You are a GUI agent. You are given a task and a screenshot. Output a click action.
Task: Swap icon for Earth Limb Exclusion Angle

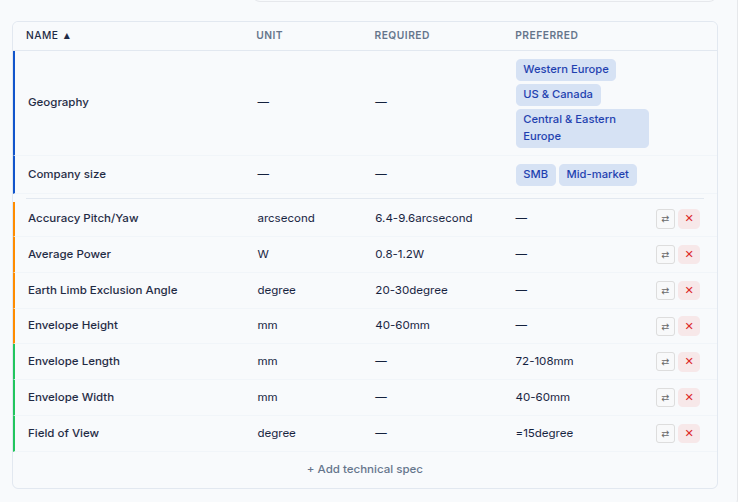(665, 291)
